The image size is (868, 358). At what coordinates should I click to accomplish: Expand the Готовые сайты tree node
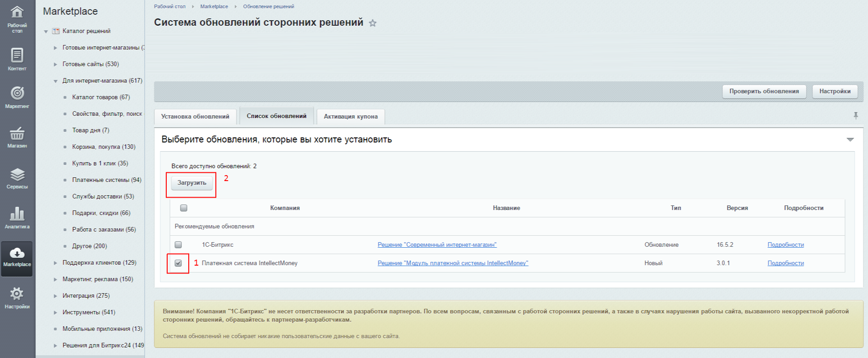[55, 64]
